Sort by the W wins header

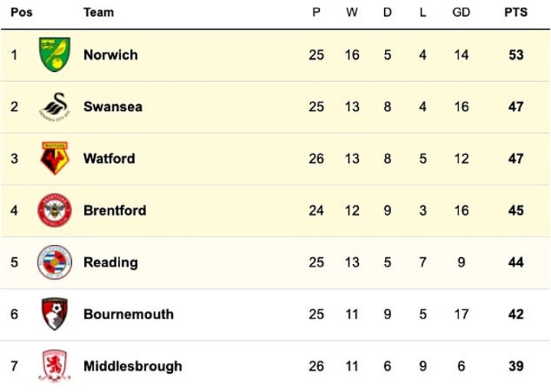351,13
